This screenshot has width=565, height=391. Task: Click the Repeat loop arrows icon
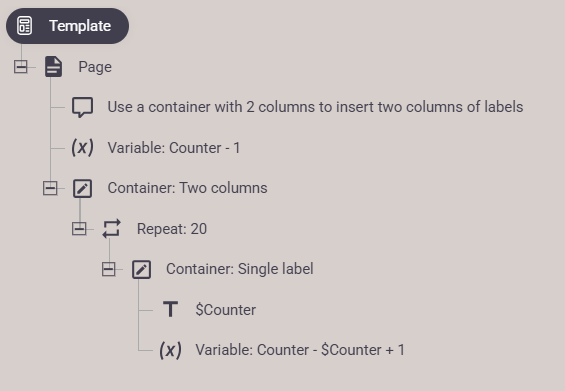(112, 229)
